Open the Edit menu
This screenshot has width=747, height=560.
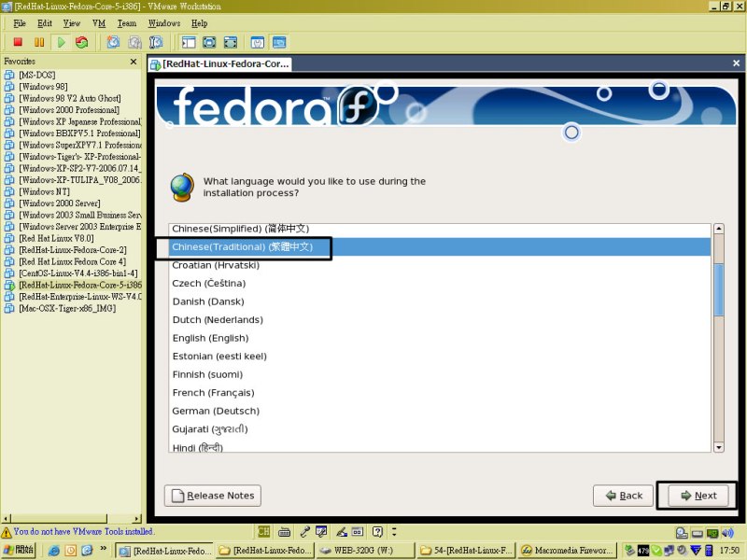[x=45, y=23]
